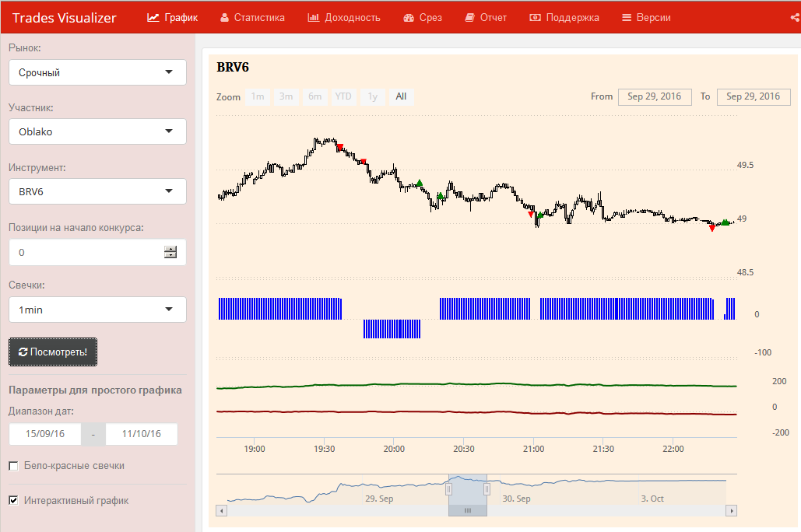
Task: Click the refresh icon on the Посмотреть button
Action: point(23,352)
